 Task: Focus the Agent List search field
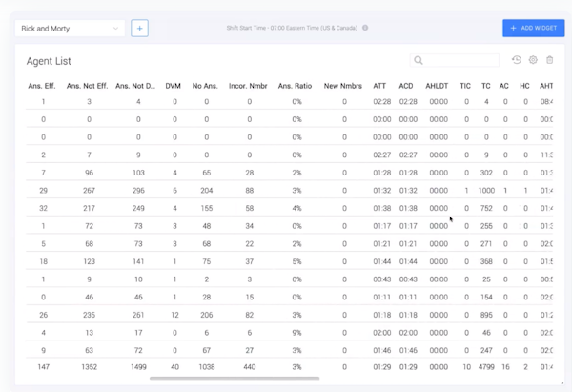click(462, 60)
